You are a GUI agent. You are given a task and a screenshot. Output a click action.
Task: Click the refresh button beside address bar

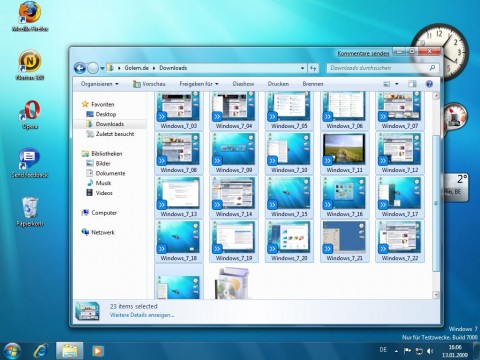coord(313,68)
